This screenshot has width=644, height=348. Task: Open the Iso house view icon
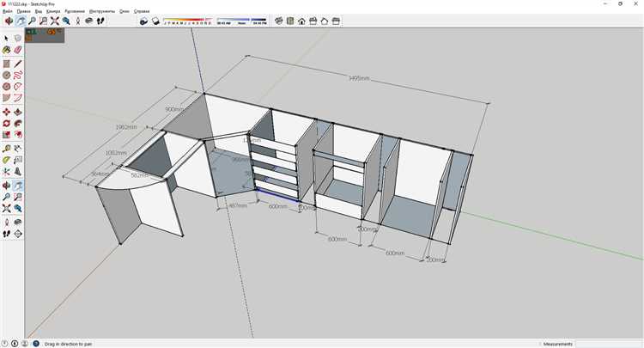pos(279,21)
